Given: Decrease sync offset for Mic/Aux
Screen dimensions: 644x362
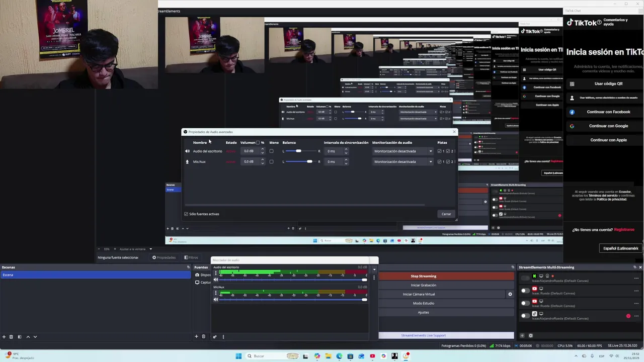Looking at the screenshot, I should point(346,163).
